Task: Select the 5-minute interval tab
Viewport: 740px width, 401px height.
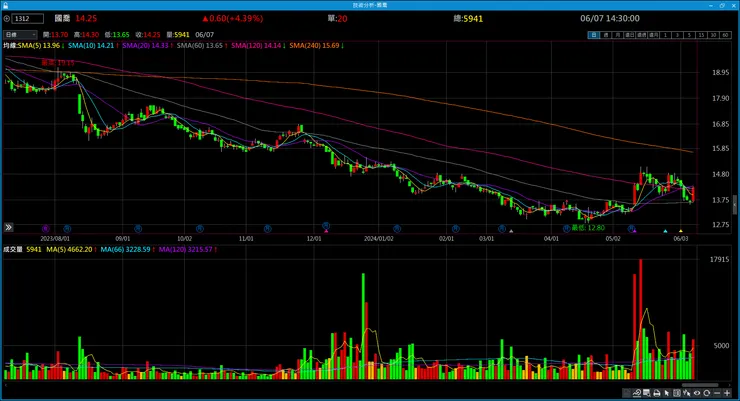Action: (689, 35)
